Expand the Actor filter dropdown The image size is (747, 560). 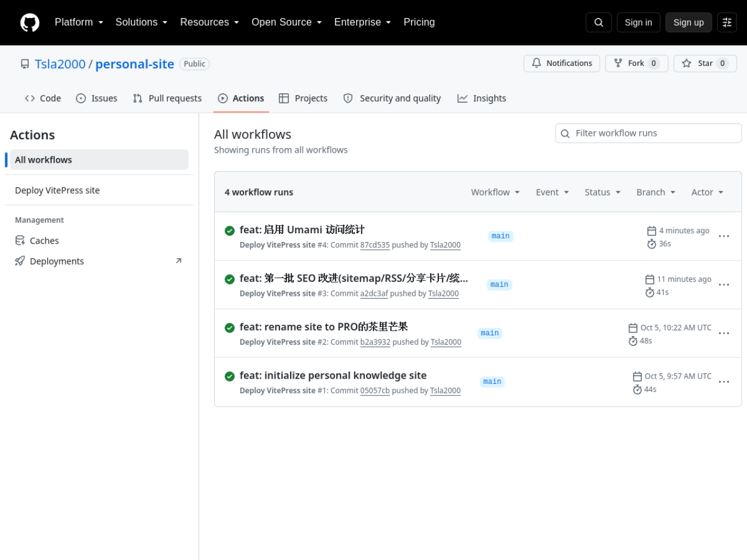pyautogui.click(x=707, y=192)
